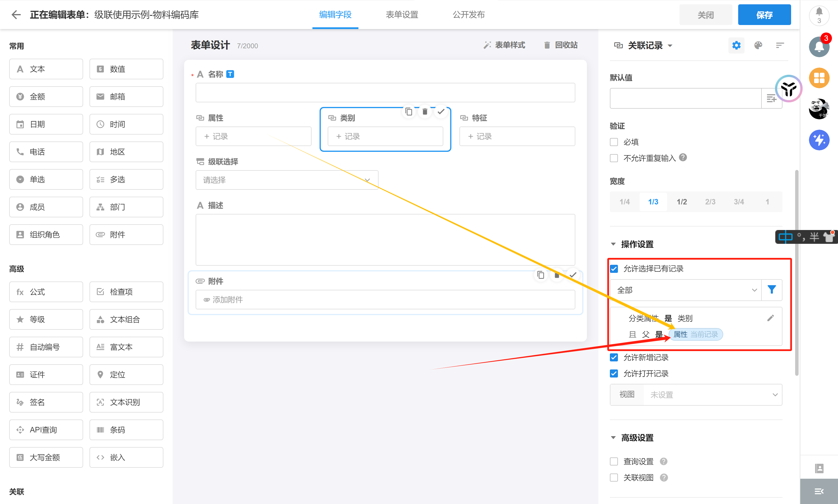Screen dimensions: 838x504
Task: Enable the 必填 checkbox
Action: click(614, 142)
